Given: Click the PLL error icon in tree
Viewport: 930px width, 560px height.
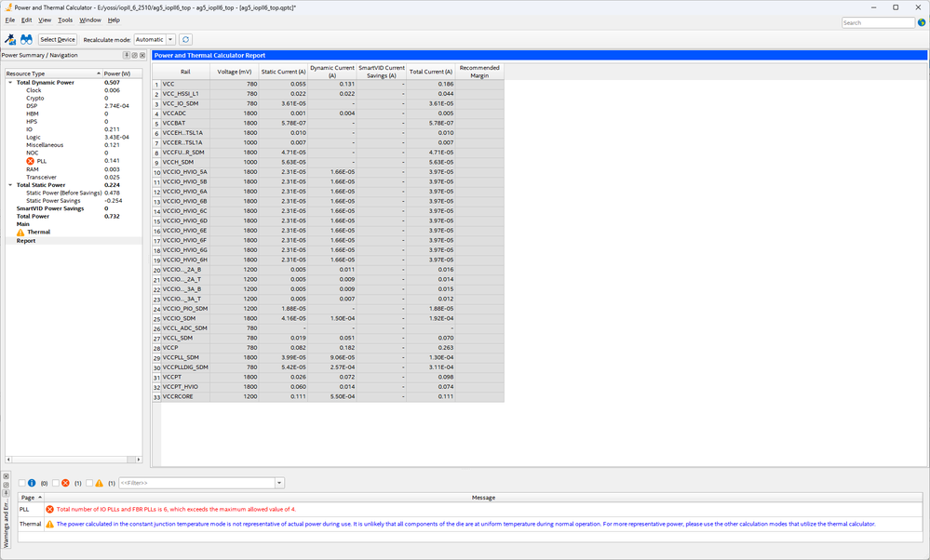Looking at the screenshot, I should coord(30,161).
